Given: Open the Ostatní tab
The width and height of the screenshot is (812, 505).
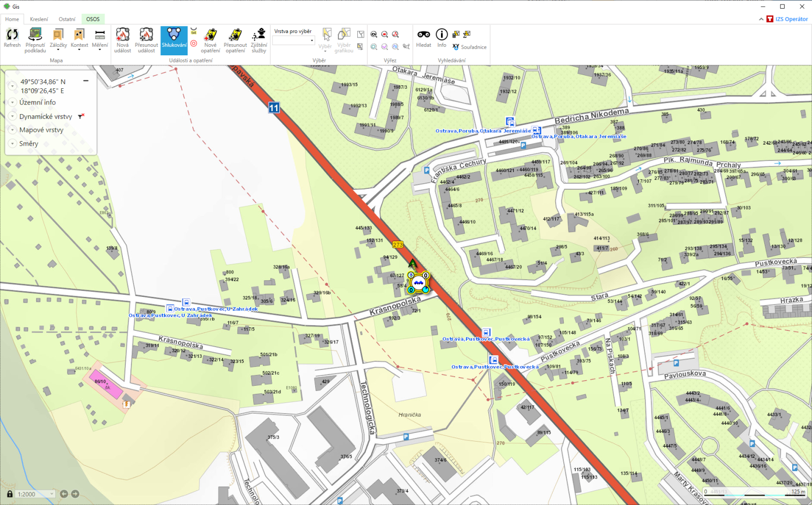Looking at the screenshot, I should tap(67, 19).
